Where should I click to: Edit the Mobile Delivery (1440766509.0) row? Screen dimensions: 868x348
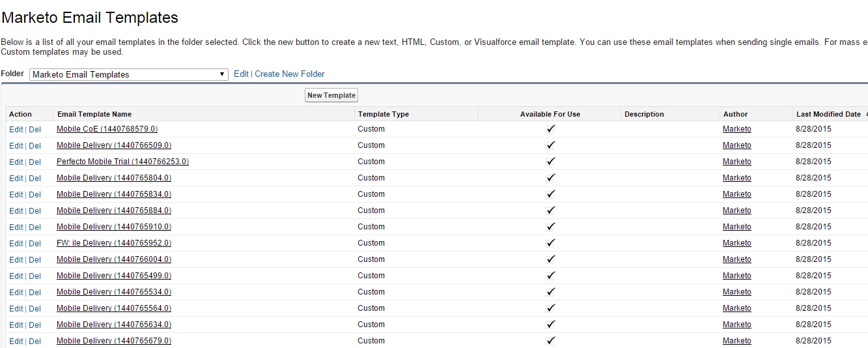pyautogui.click(x=16, y=146)
